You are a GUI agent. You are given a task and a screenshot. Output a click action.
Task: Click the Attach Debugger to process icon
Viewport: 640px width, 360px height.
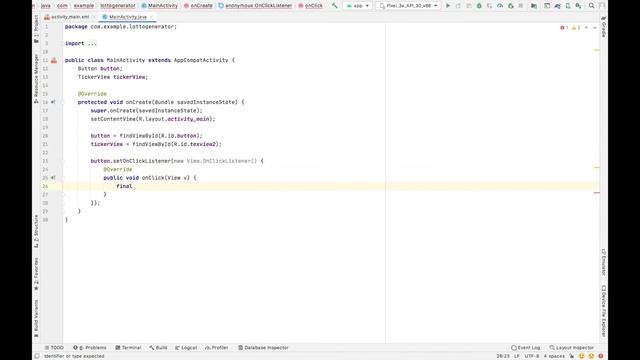click(x=511, y=6)
